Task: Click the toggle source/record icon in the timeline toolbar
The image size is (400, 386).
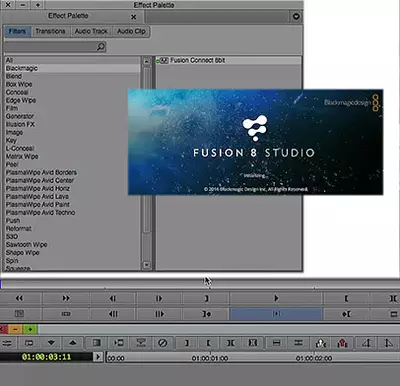Action: tap(29, 343)
